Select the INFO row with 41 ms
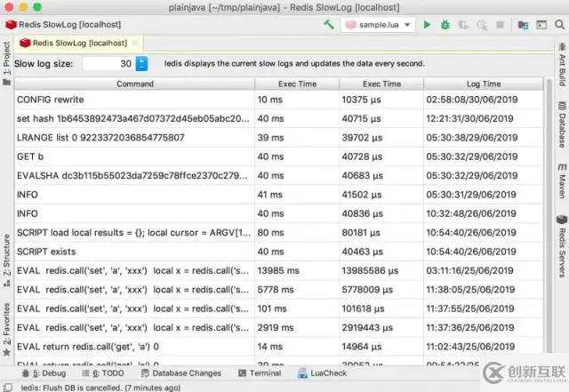Image resolution: width=569 pixels, height=392 pixels. click(279, 195)
